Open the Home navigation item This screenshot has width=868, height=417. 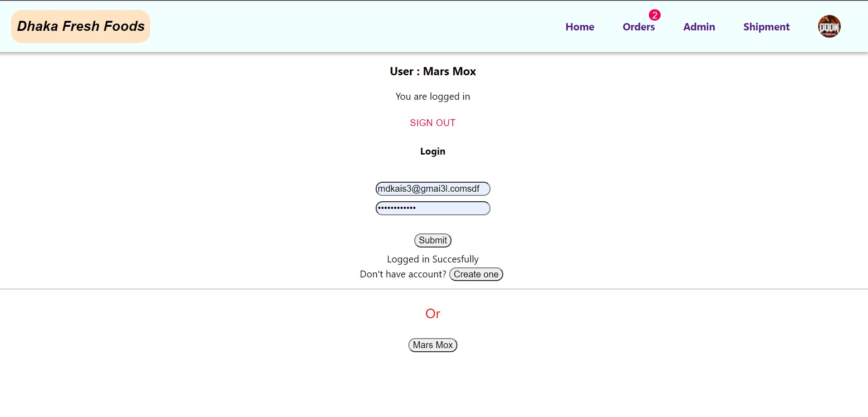click(580, 27)
